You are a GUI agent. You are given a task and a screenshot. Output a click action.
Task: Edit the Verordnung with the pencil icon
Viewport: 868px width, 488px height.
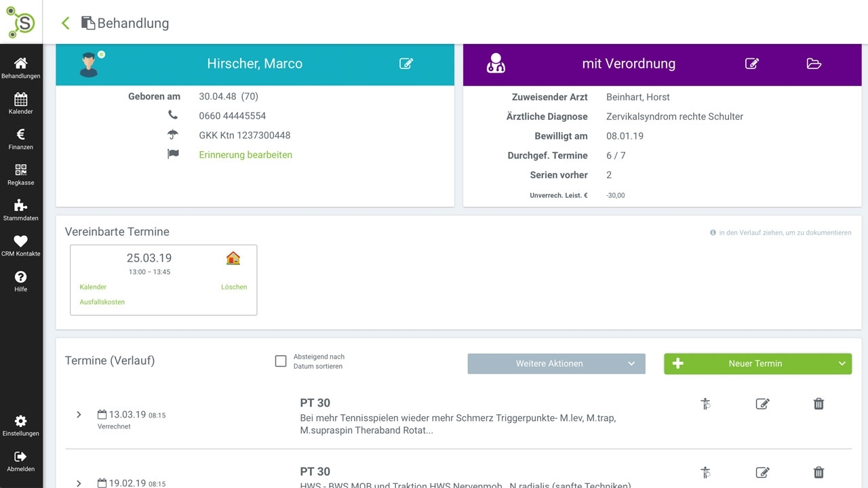pos(751,64)
